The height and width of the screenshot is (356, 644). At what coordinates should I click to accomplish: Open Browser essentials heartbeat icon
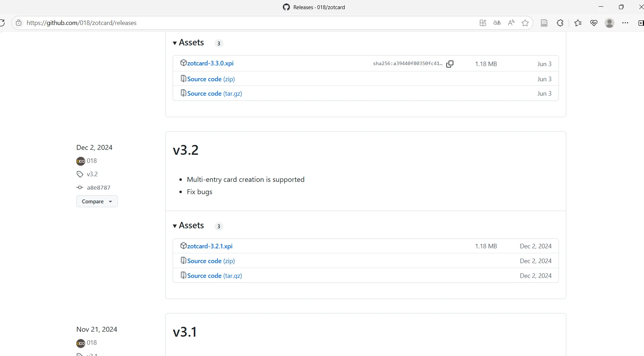click(x=594, y=23)
